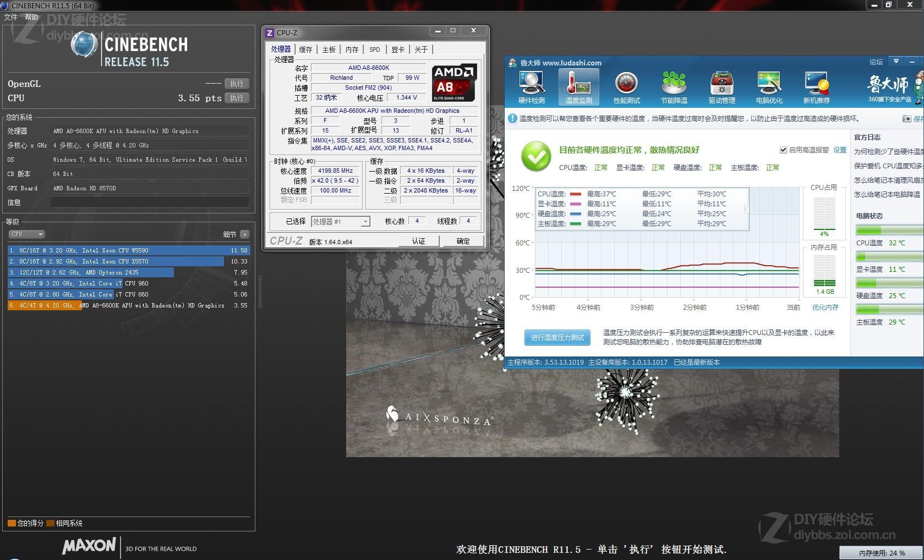Click the Ludashi title bar icon
Screen dimensions: 924x560
pos(512,63)
